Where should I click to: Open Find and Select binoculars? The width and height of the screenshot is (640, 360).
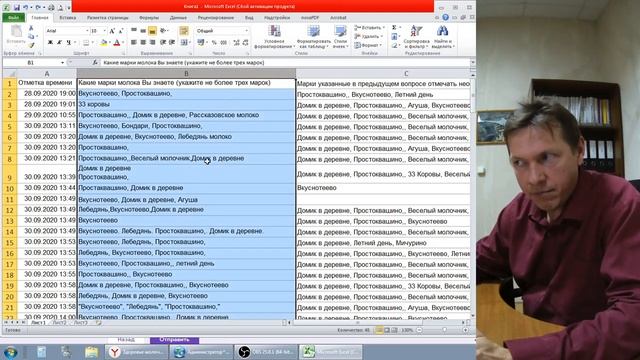[442, 37]
